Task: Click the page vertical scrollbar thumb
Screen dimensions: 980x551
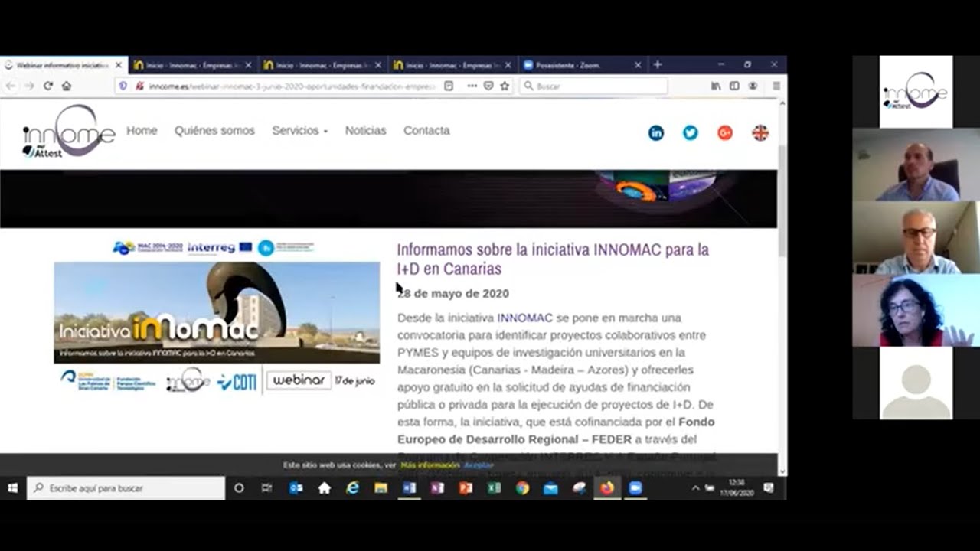Action: pyautogui.click(x=782, y=199)
